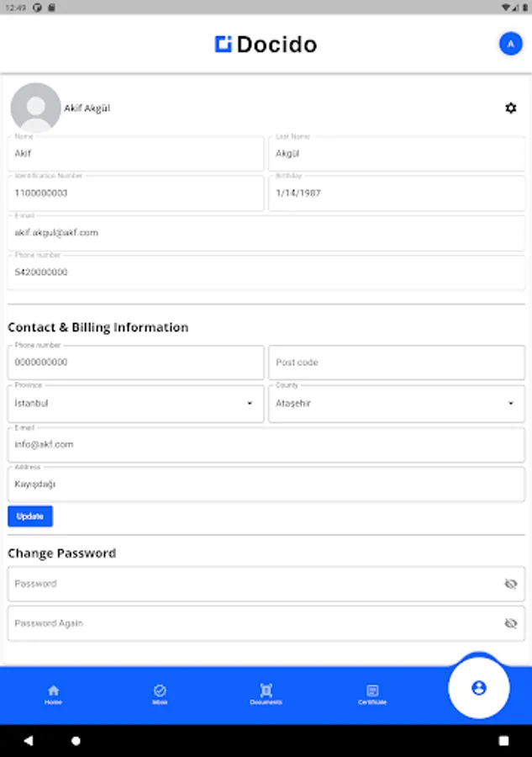Click the Post code input field
The width and height of the screenshot is (532, 757).
pyautogui.click(x=396, y=363)
